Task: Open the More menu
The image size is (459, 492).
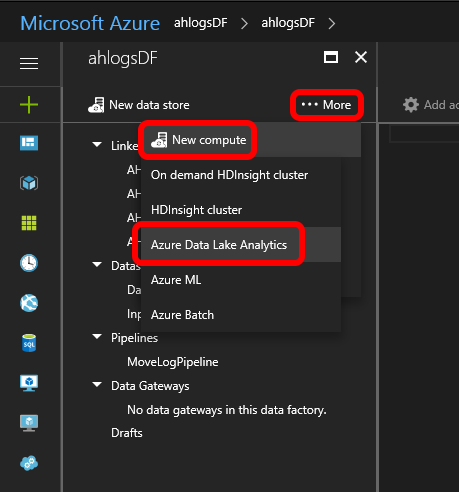Action: [x=326, y=105]
